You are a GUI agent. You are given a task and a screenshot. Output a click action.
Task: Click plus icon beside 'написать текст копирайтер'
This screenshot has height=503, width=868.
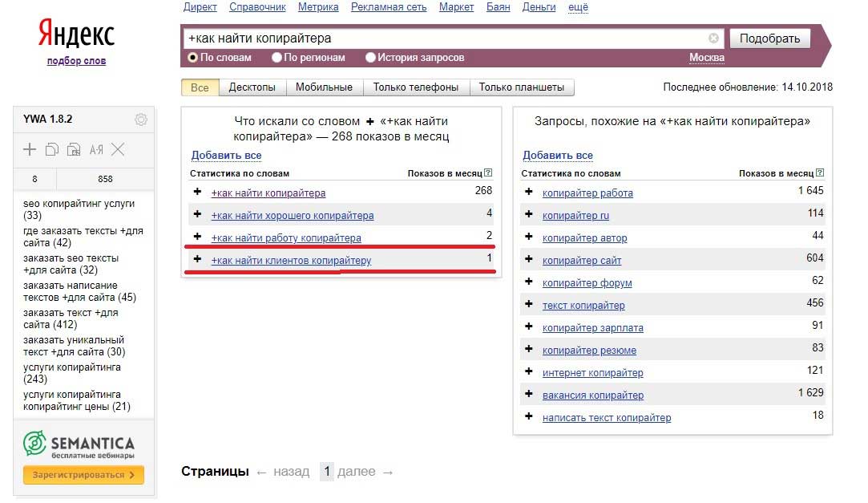[x=529, y=416]
